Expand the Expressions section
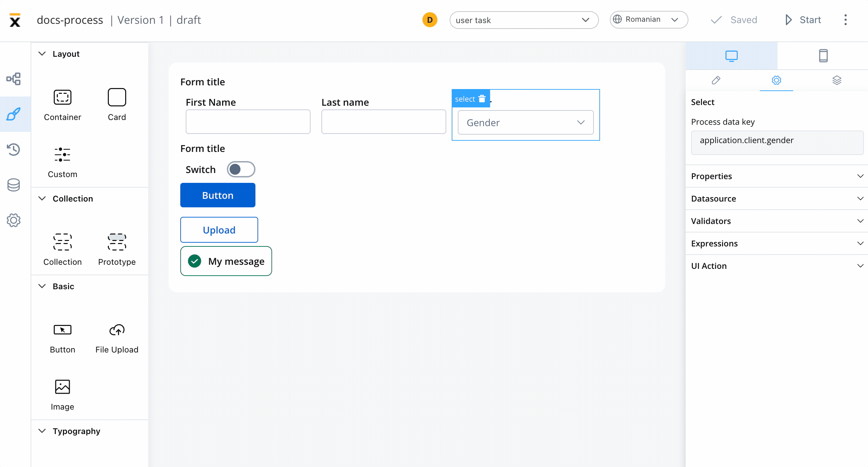 coord(777,243)
